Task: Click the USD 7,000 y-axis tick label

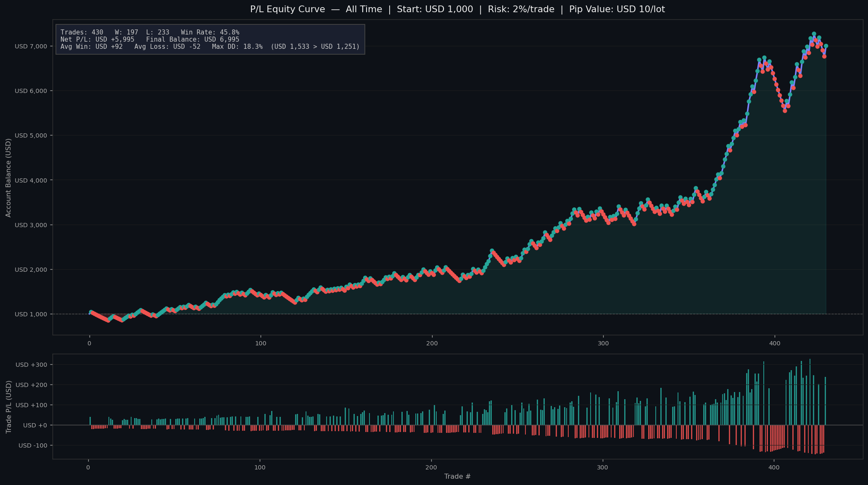Action: tap(31, 46)
